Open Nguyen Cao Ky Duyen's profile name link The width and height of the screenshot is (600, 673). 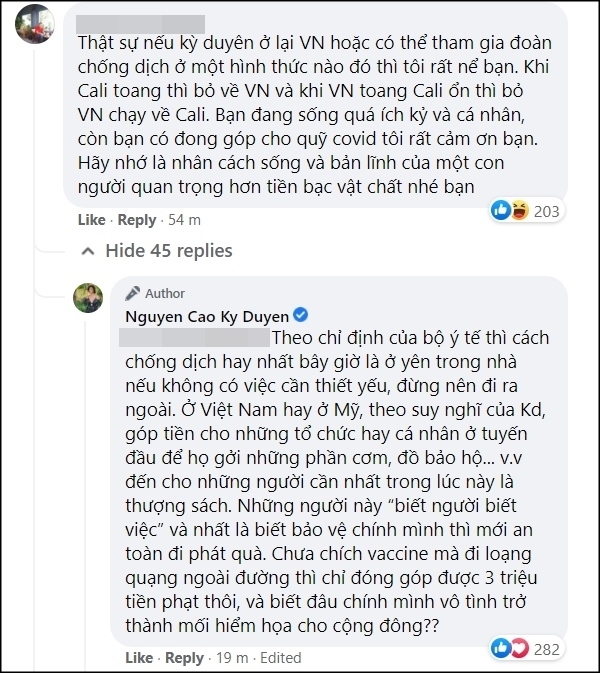203,316
